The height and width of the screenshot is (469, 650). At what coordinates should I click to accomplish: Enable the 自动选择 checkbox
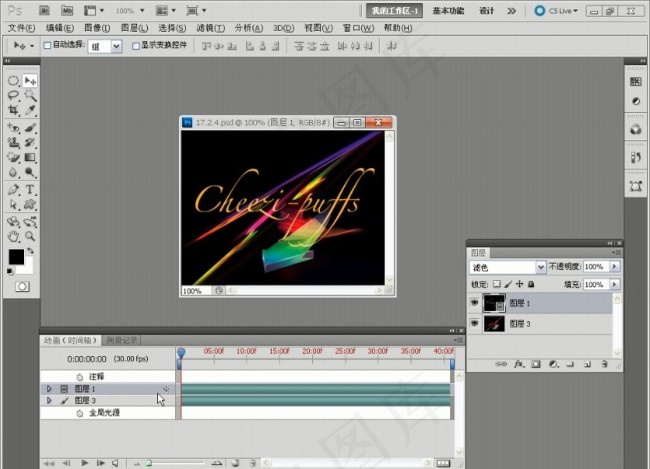tap(47, 45)
